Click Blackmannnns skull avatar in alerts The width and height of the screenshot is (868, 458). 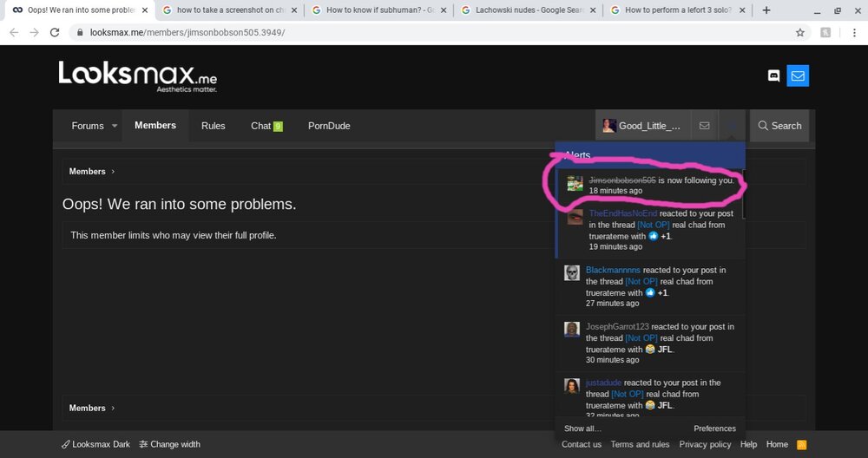572,272
